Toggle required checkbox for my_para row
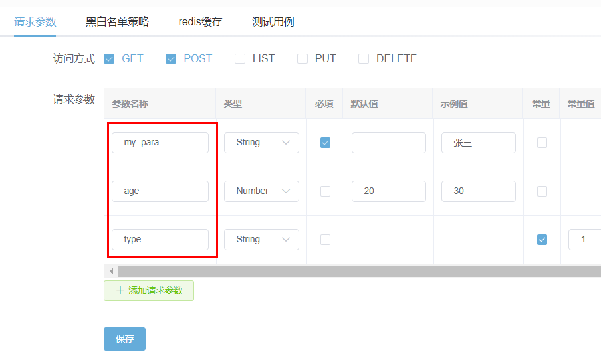 click(x=325, y=143)
